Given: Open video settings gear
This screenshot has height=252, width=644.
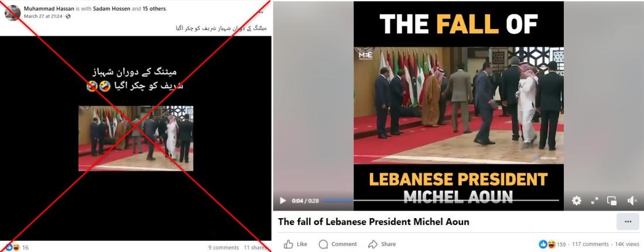Looking at the screenshot, I should [577, 201].
